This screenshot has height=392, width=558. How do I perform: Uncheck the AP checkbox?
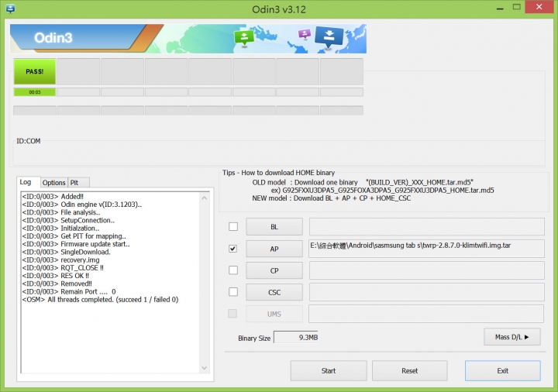coord(233,248)
